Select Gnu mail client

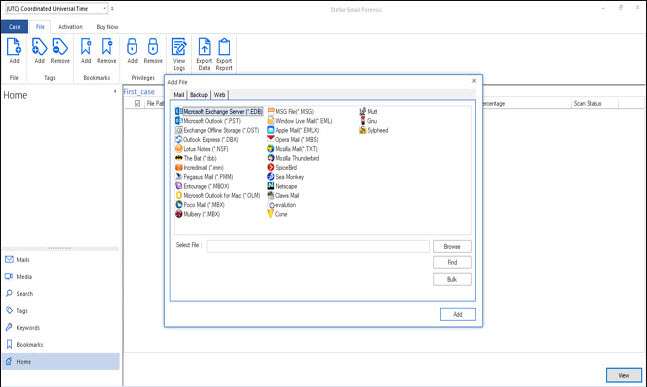[x=368, y=121]
